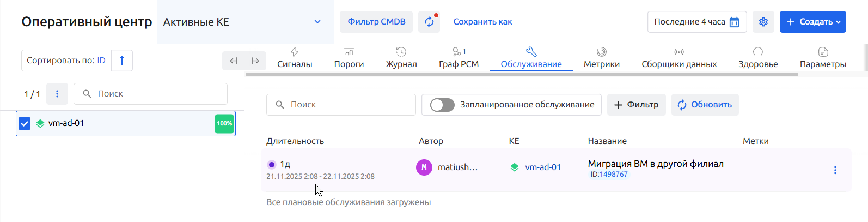Open the Последние 4 часа time range

pyautogui.click(x=697, y=22)
